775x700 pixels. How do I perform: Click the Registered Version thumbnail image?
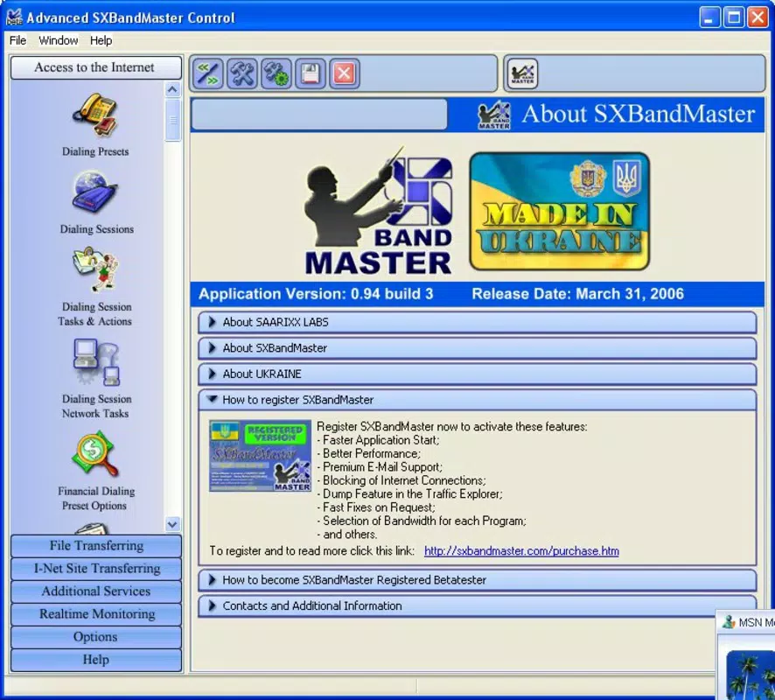[260, 456]
